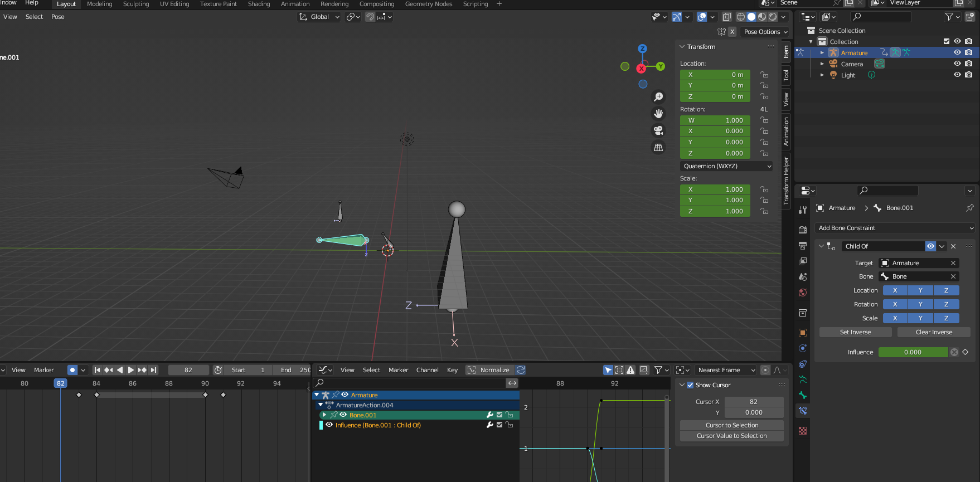This screenshot has width=980, height=482.
Task: Open the Tool properties tab icon
Action: click(x=803, y=210)
